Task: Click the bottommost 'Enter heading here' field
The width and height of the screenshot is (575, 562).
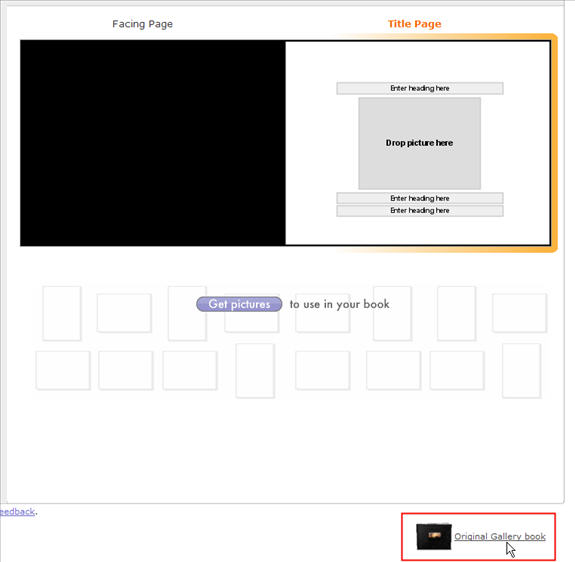Action: point(420,210)
